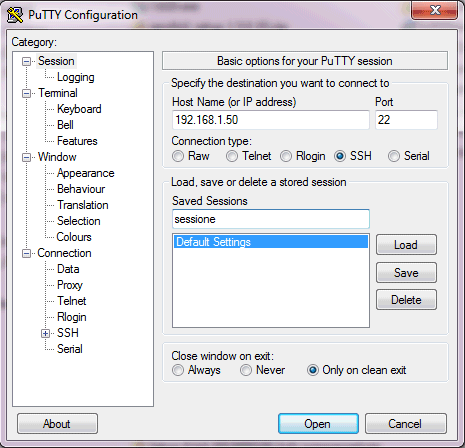
Task: Collapse the Window category node
Action: [x=26, y=157]
